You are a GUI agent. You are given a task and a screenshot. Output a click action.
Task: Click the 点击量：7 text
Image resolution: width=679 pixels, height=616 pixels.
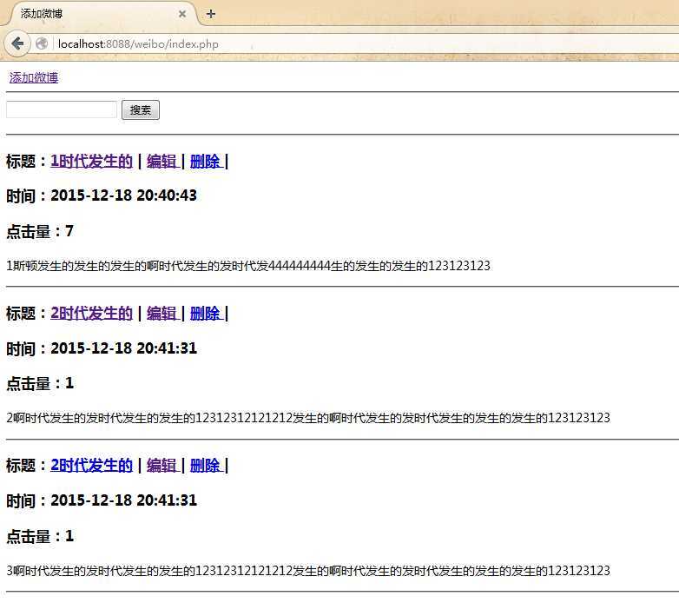[40, 231]
